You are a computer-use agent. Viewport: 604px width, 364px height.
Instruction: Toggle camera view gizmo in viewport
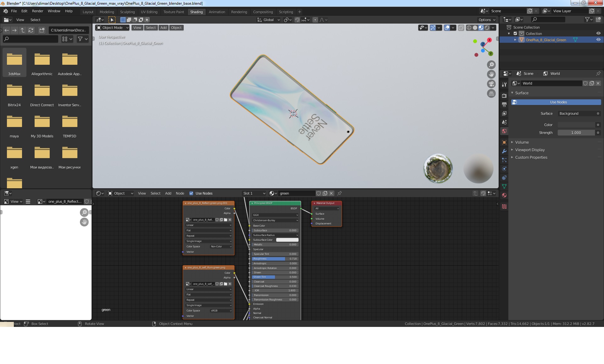pos(491,84)
